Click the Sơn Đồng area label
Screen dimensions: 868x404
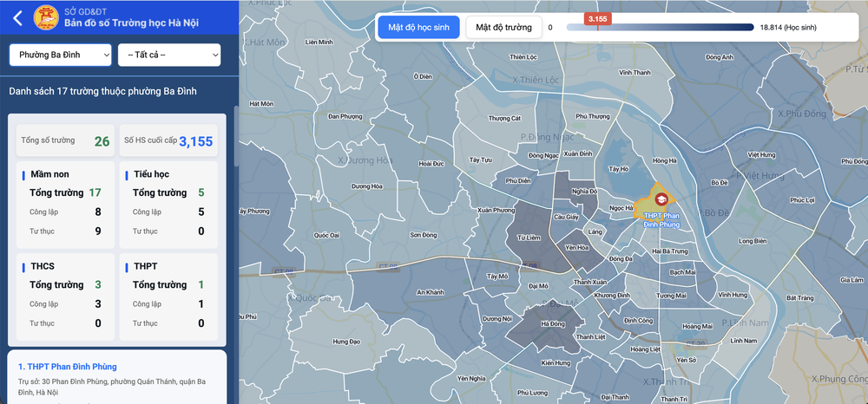pyautogui.click(x=424, y=235)
